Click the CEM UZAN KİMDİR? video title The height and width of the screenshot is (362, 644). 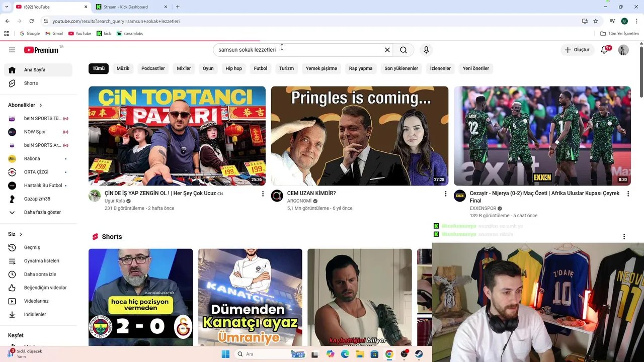pyautogui.click(x=311, y=193)
